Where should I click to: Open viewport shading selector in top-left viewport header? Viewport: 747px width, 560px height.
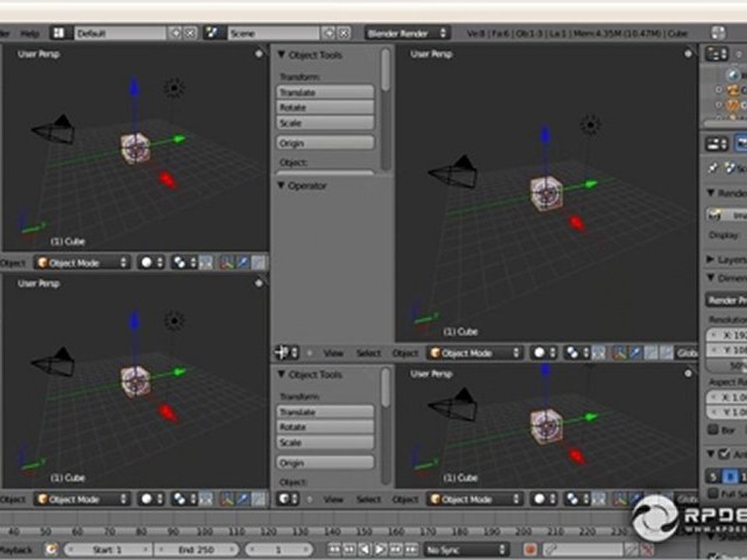coord(151,262)
